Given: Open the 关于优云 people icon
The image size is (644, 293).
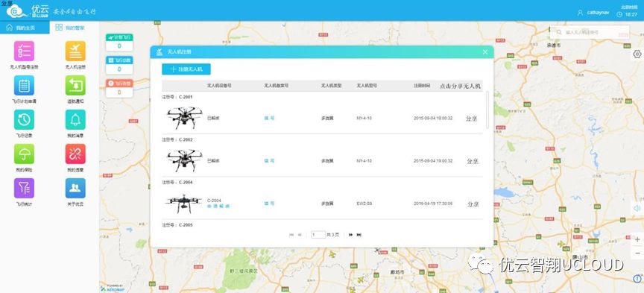Looking at the screenshot, I should pyautogui.click(x=75, y=188).
